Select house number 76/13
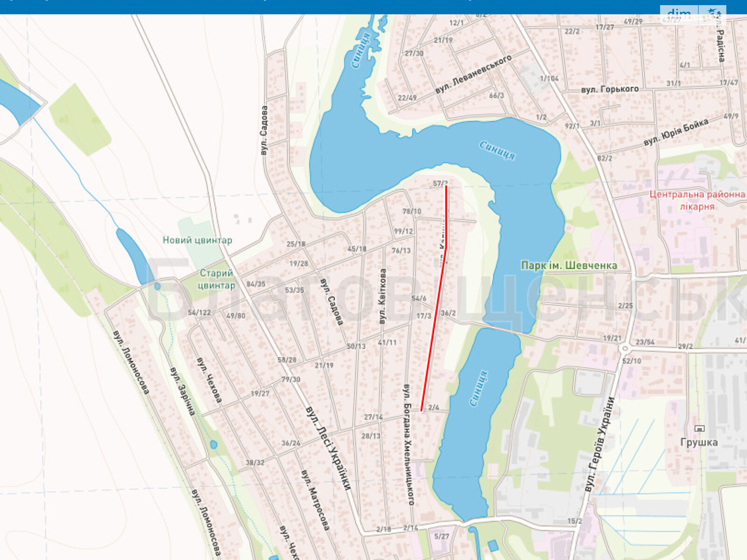Viewport: 747px width, 560px height. [401, 251]
